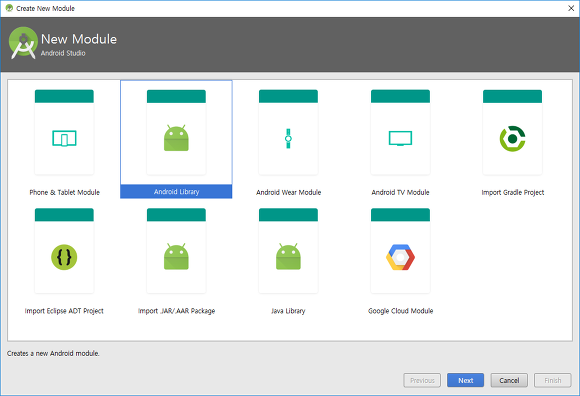The width and height of the screenshot is (580, 396).
Task: Click the Android Wear Module label
Action: tap(289, 192)
